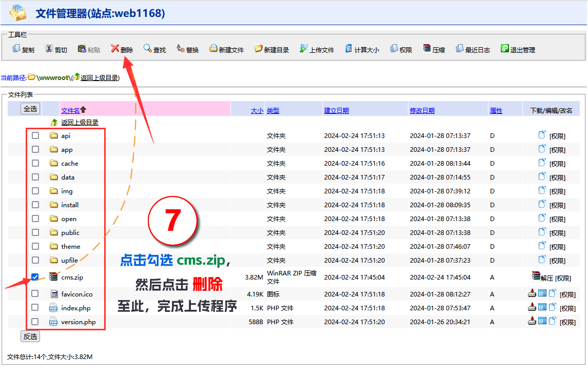Open the 上传文件 (Upload) tool

click(304, 49)
